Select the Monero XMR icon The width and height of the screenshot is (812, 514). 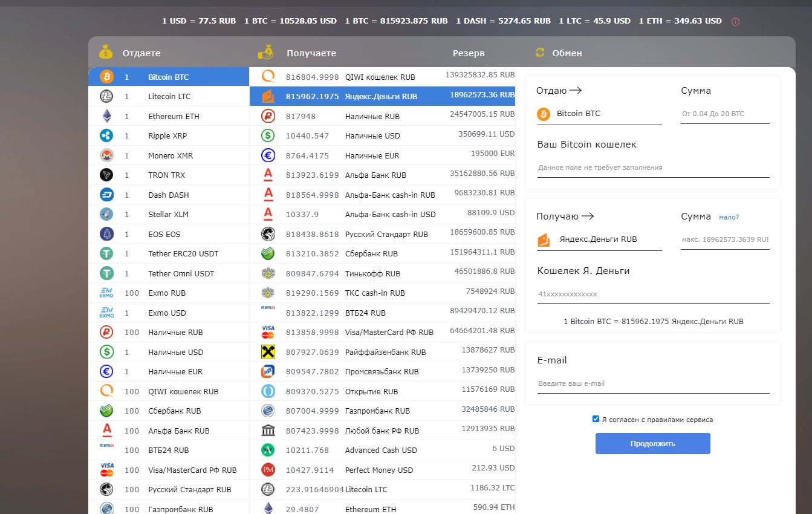(106, 155)
